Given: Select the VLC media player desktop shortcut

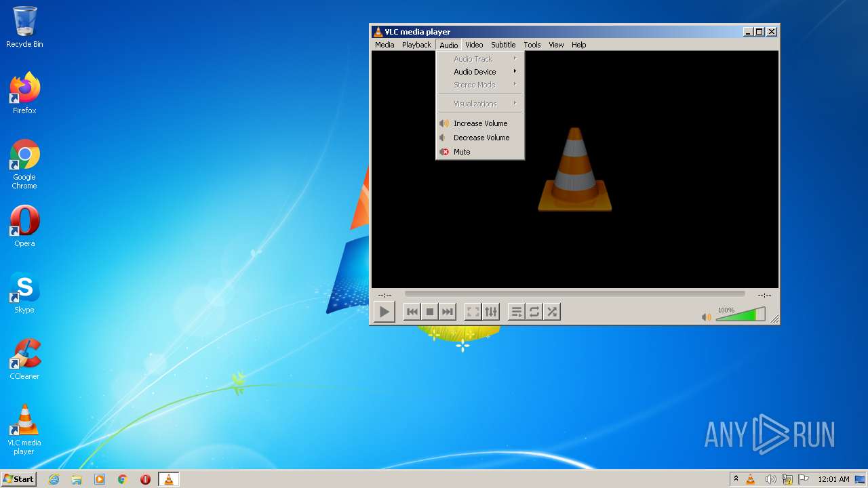Looking at the screenshot, I should coord(24,429).
